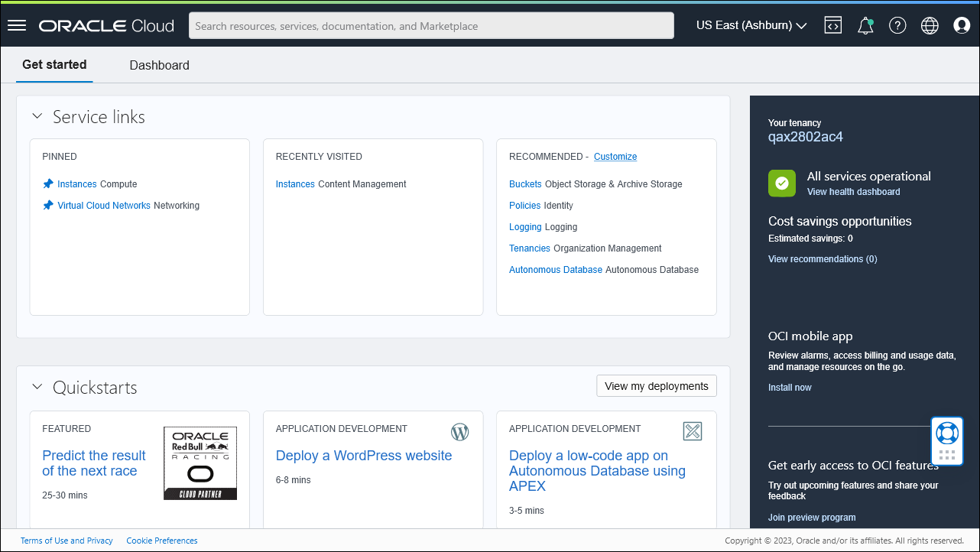The width and height of the screenshot is (980, 552).
Task: Select the Get started tab
Action: coord(54,65)
